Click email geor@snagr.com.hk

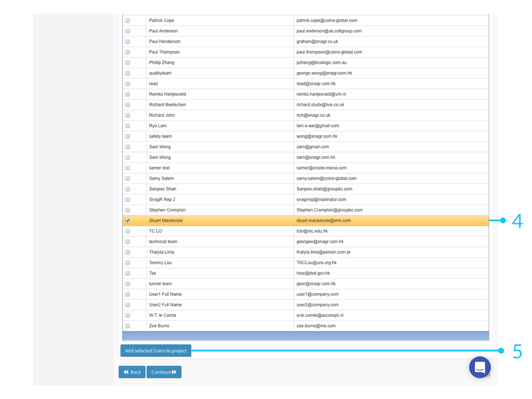pyautogui.click(x=316, y=284)
